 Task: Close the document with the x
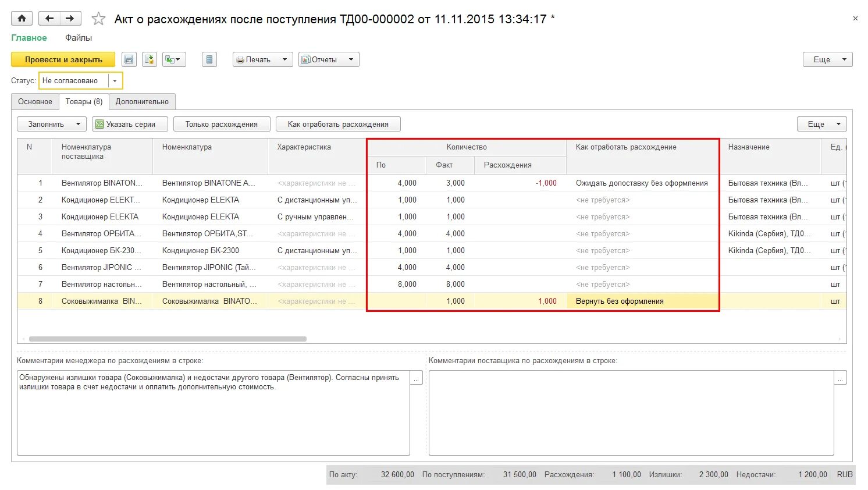(x=855, y=19)
